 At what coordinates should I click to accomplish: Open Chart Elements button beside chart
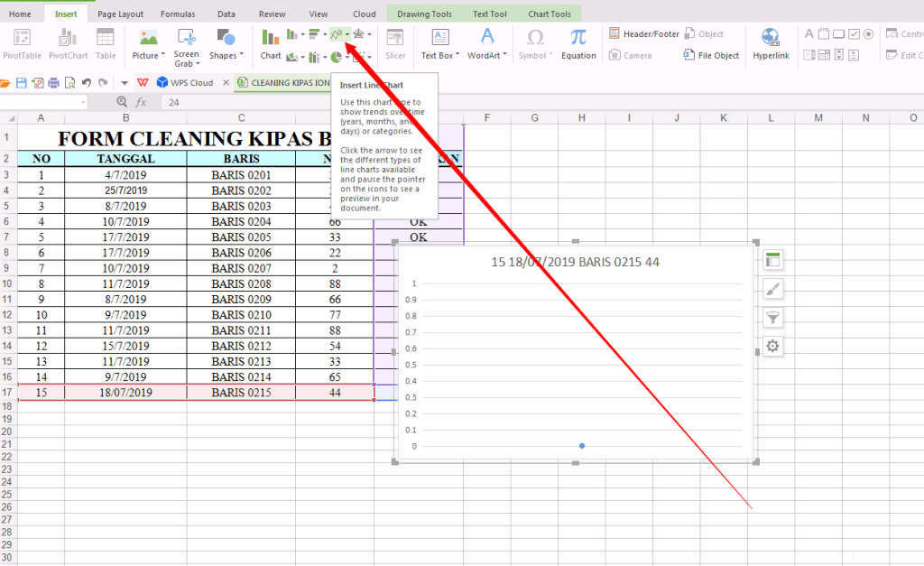[772, 260]
